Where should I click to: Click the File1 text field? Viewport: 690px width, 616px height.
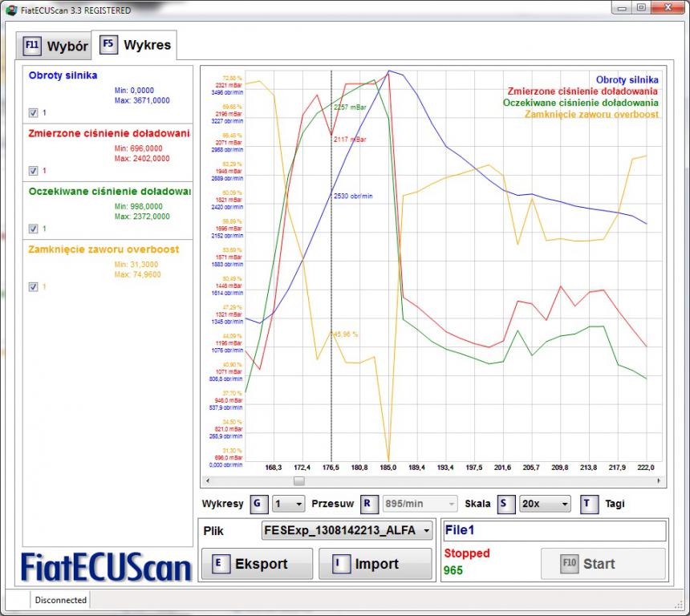point(554,531)
